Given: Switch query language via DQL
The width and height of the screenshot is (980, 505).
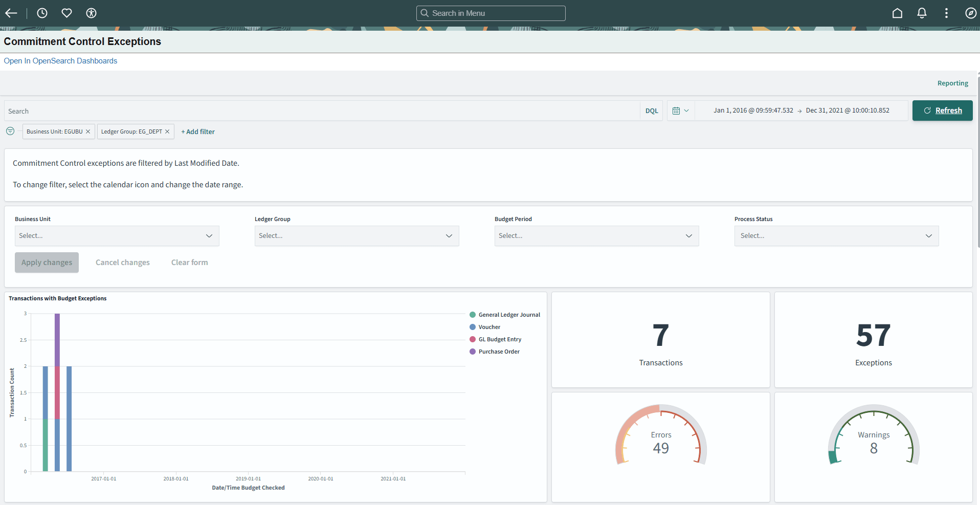Looking at the screenshot, I should coord(651,111).
